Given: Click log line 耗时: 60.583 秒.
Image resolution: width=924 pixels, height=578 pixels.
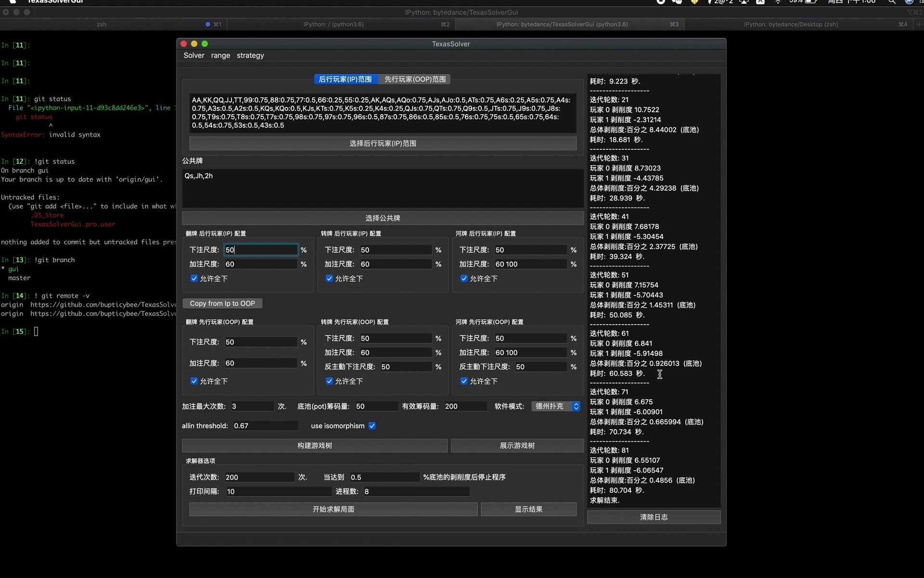Looking at the screenshot, I should click(617, 373).
